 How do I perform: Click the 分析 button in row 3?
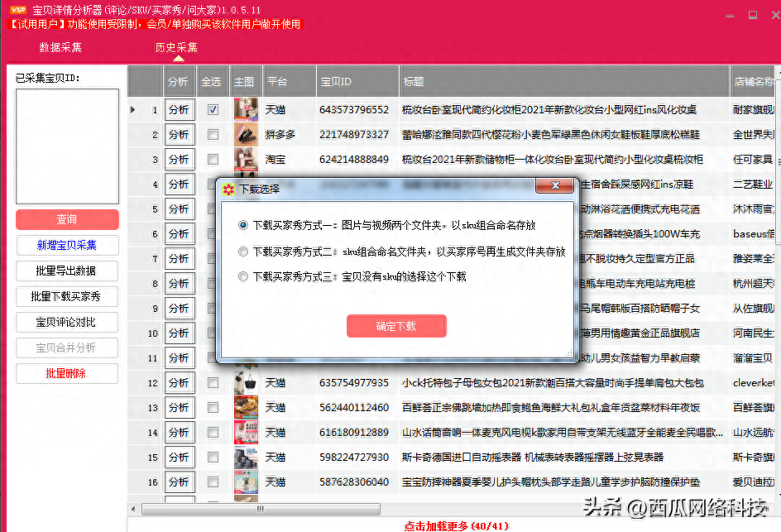pyautogui.click(x=179, y=159)
